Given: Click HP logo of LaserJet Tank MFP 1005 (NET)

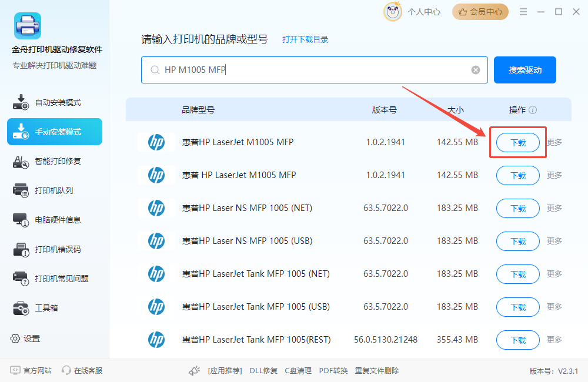Looking at the screenshot, I should click(156, 274).
